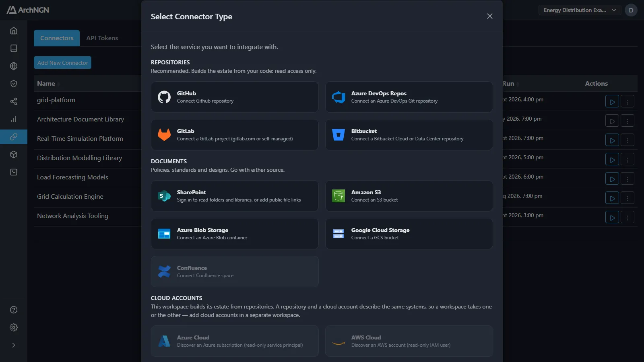Open the help question mark icon
644x362 pixels.
[x=14, y=310]
